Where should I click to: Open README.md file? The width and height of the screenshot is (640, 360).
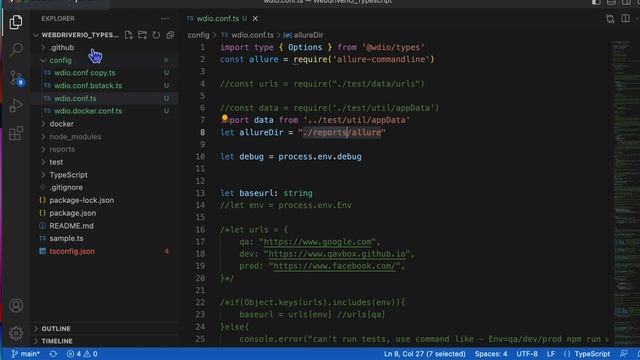pyautogui.click(x=71, y=226)
